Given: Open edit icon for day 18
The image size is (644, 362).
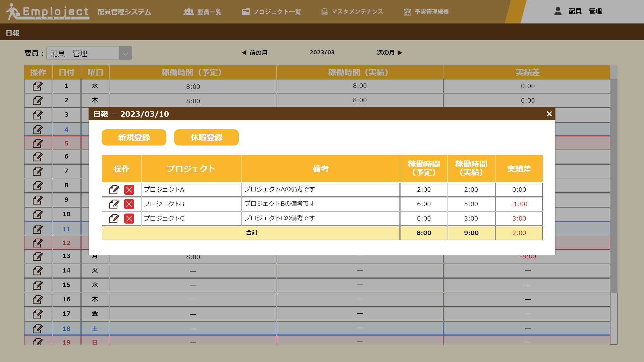Looking at the screenshot, I should 38,329.
